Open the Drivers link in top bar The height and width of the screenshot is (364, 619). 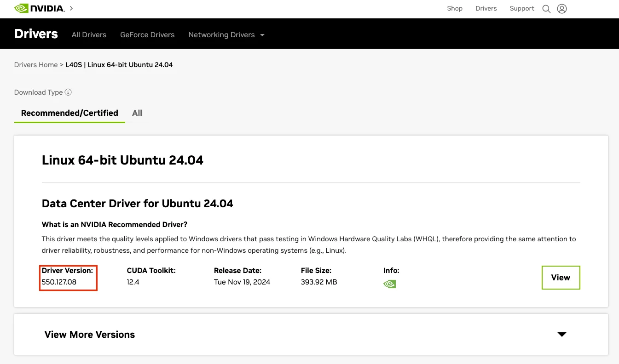click(486, 8)
